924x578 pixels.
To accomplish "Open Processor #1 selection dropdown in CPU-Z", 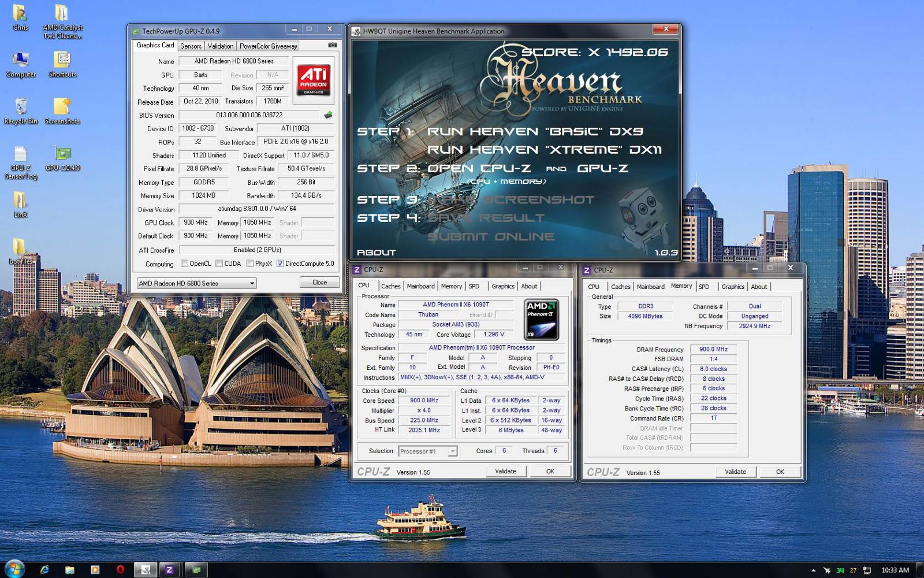I will [427, 451].
